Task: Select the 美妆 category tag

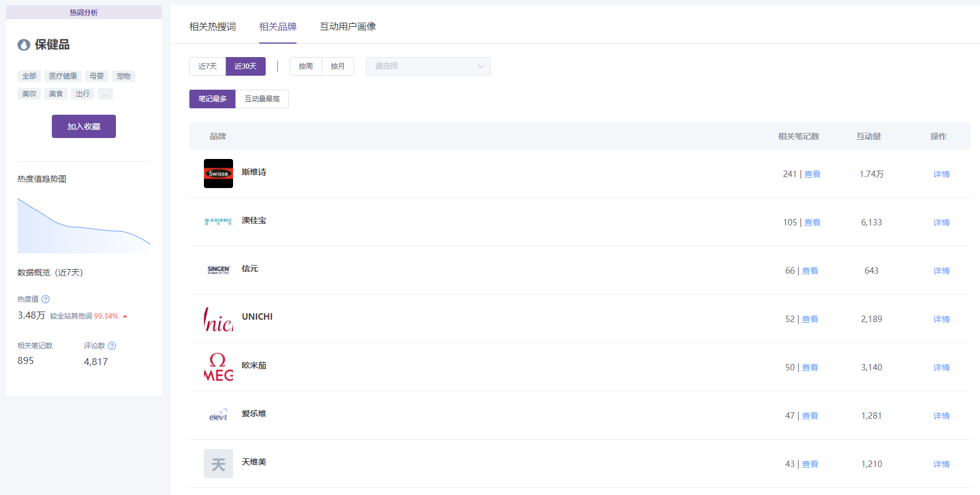Action: tap(29, 94)
